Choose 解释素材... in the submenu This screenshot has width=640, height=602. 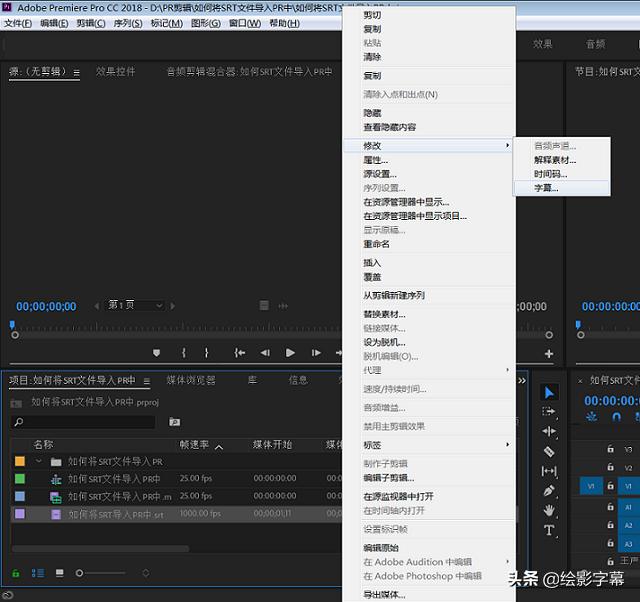(561, 160)
